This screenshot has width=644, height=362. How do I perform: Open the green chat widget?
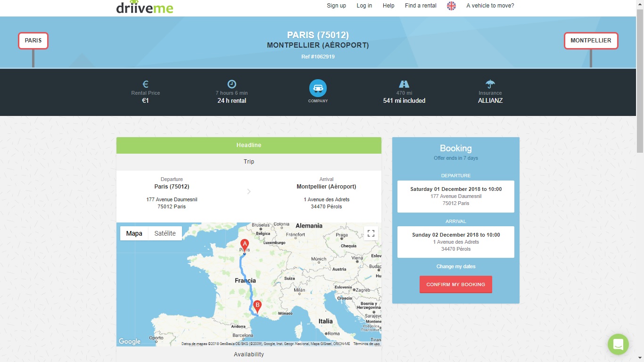[x=618, y=344]
